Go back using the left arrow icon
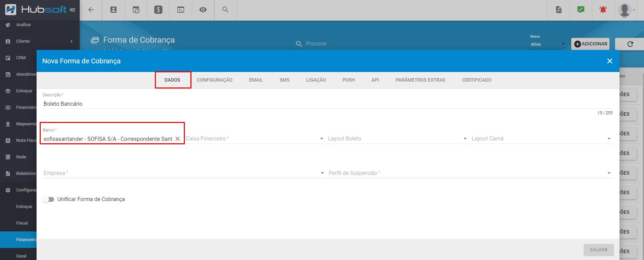 [91, 10]
